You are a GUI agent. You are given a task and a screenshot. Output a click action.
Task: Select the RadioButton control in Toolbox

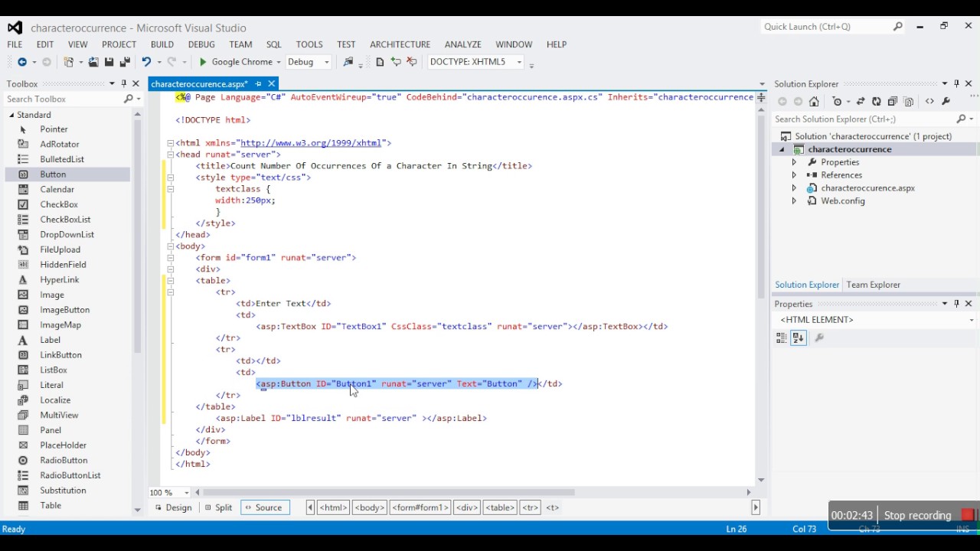point(64,460)
